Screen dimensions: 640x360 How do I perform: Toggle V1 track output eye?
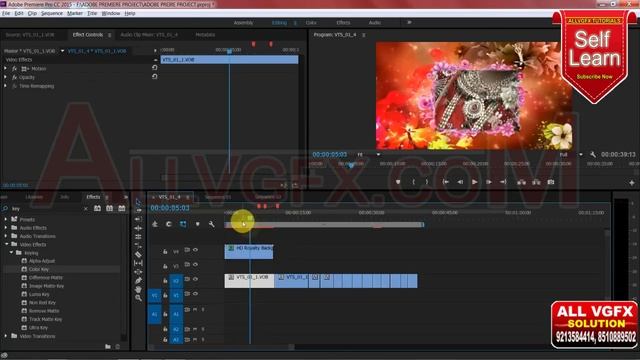[x=196, y=293]
